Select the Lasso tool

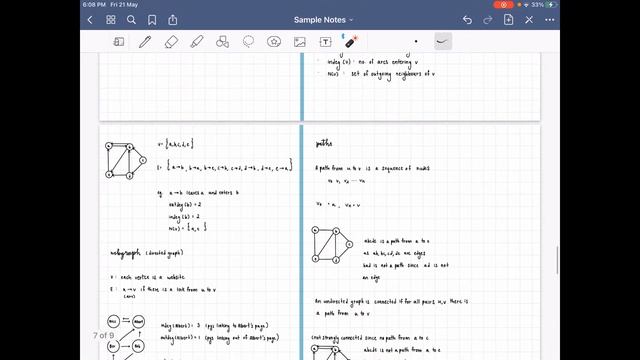[x=248, y=42]
